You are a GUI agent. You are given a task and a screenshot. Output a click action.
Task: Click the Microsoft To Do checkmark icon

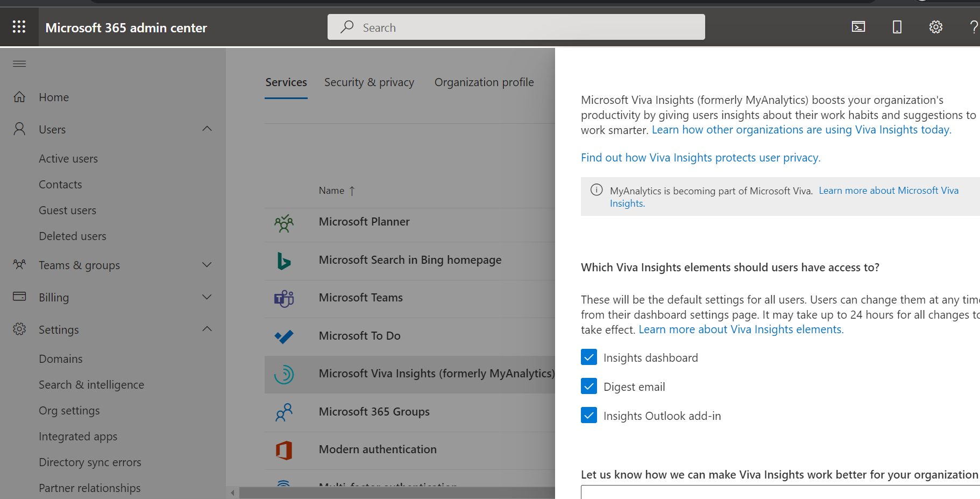click(283, 336)
